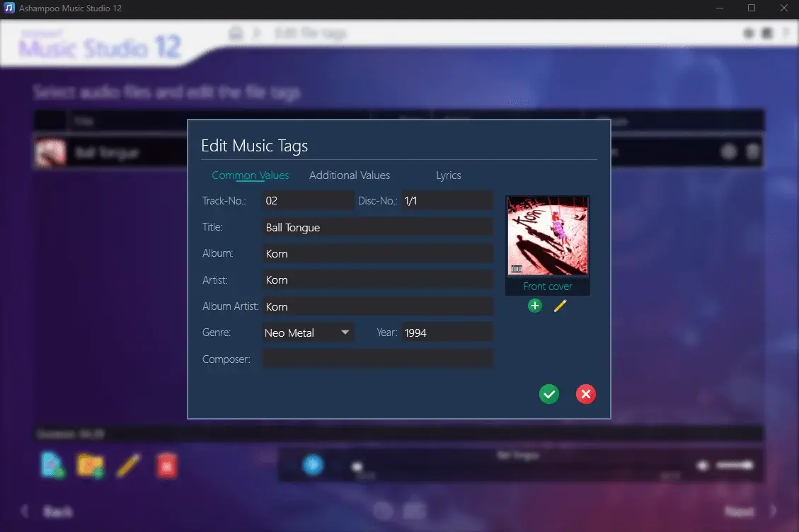Switch to the Additional Values tab
This screenshot has width=799, height=532.
click(349, 175)
